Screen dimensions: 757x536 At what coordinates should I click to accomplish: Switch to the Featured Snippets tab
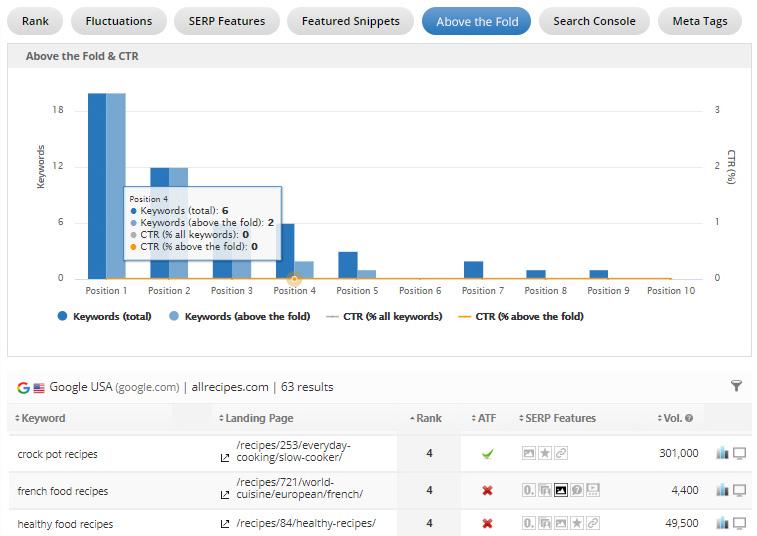350,21
